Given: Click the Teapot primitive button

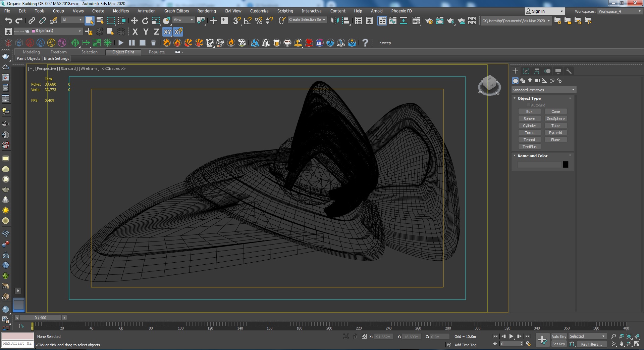Looking at the screenshot, I should tap(529, 140).
